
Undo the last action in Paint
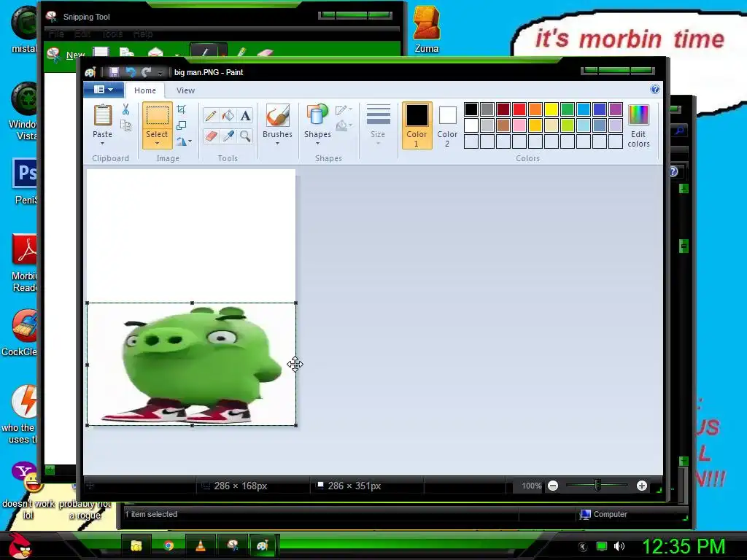tap(130, 72)
